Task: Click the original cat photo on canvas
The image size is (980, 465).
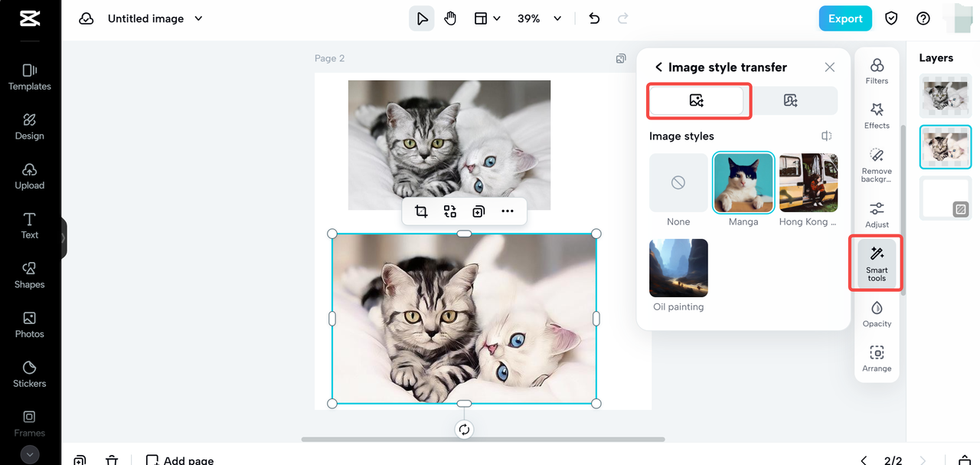Action: tap(449, 145)
